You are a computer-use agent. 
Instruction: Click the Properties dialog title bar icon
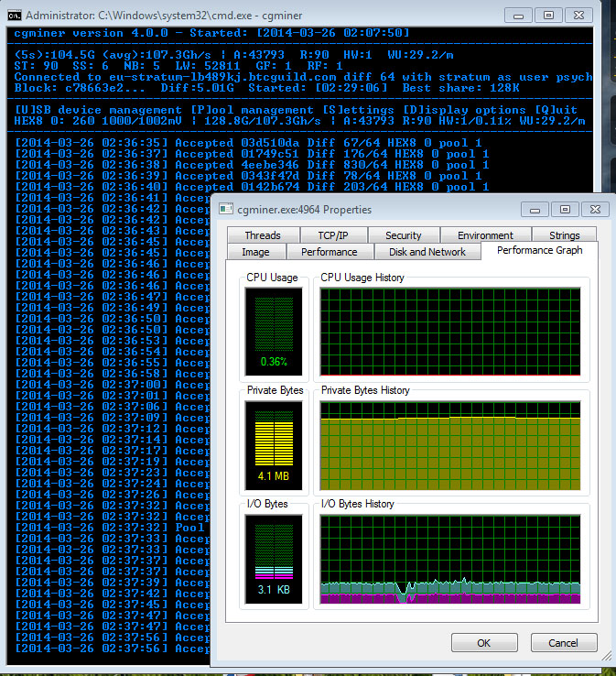(226, 209)
